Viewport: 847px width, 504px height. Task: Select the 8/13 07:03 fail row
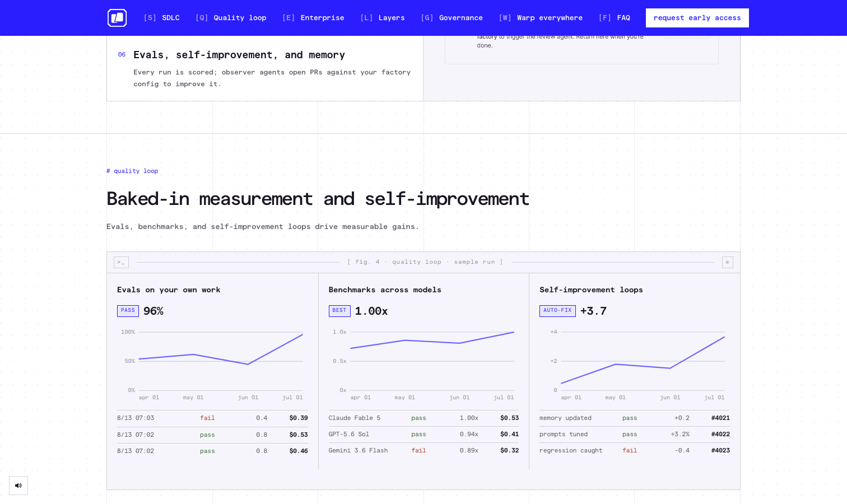(x=212, y=418)
